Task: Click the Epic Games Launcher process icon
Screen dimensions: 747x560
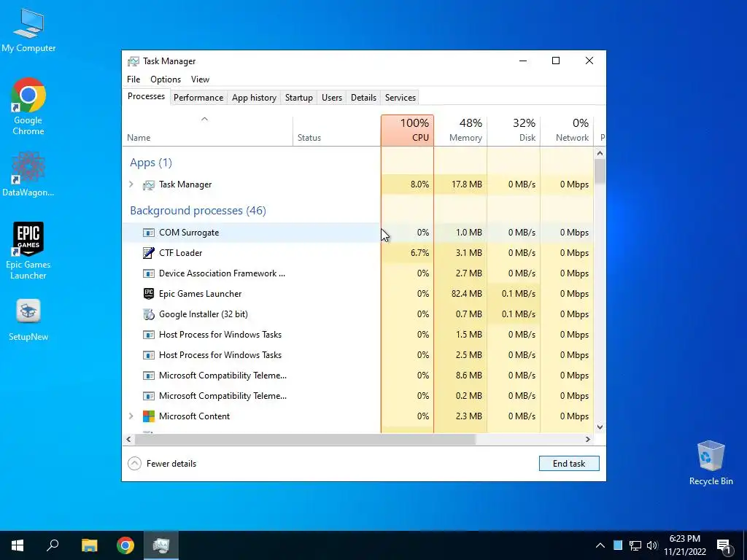Action: (x=149, y=294)
